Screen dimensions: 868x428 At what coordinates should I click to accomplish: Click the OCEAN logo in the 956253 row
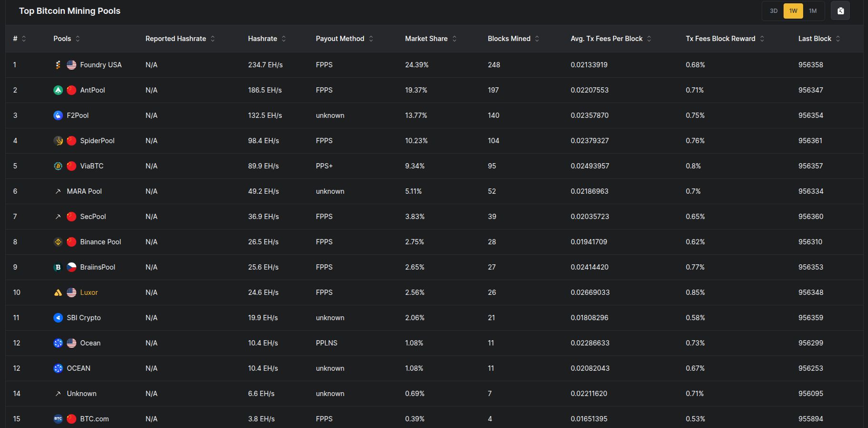pos(58,368)
